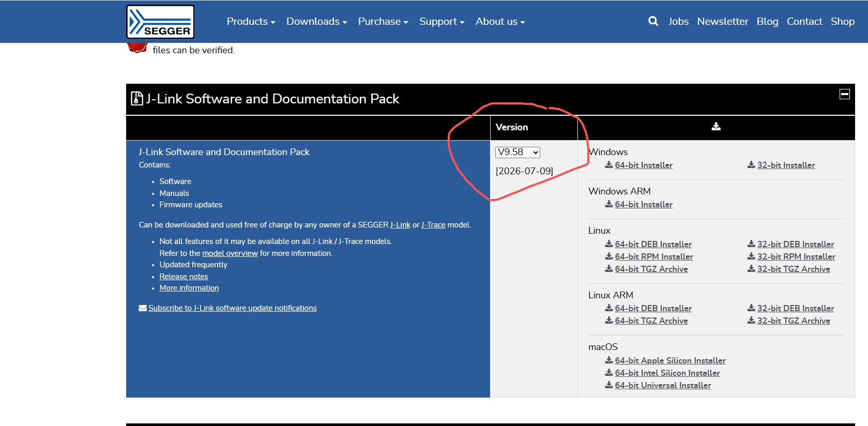
Task: Open the model overview link
Action: pos(230,253)
